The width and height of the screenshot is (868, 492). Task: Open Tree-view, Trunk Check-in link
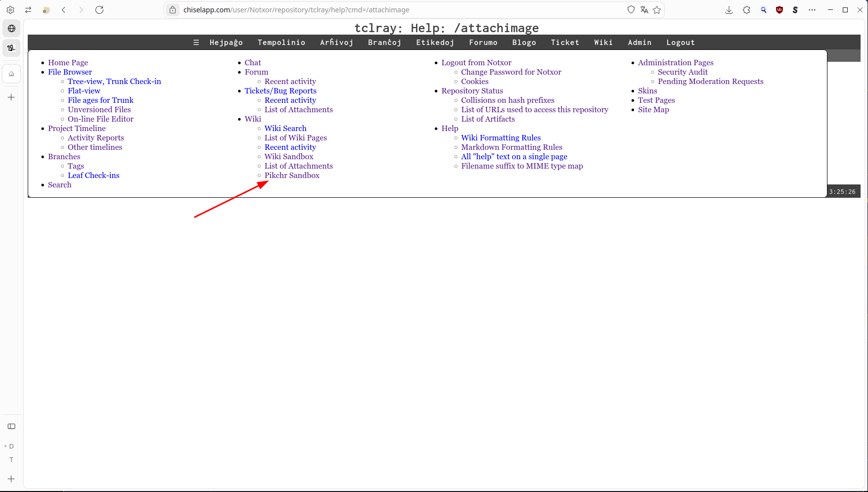(x=114, y=82)
